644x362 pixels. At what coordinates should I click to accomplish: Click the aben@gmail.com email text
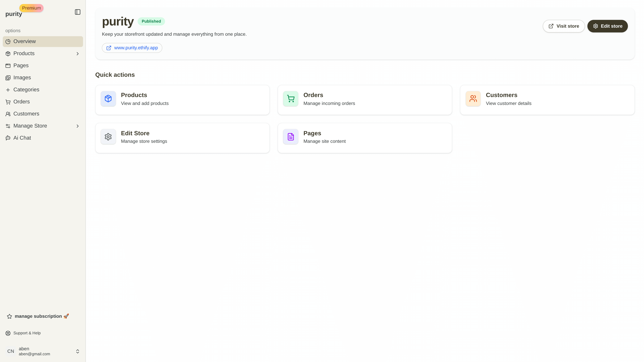(x=34, y=354)
